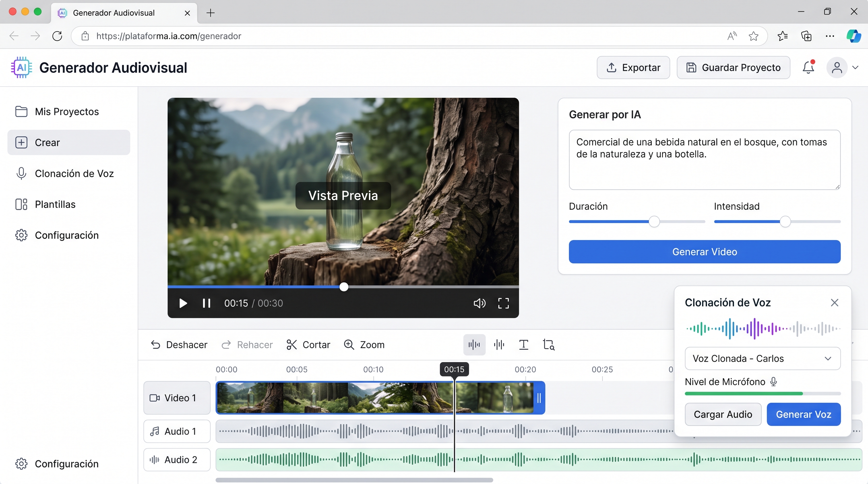Click the 00:05 timeline ruler mark

pos(297,369)
